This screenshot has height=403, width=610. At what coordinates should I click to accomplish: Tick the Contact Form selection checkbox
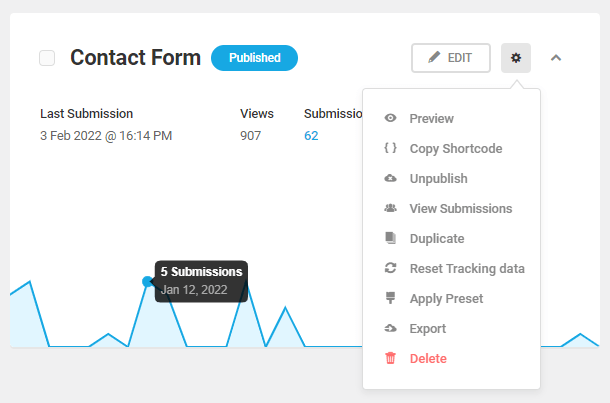47,58
